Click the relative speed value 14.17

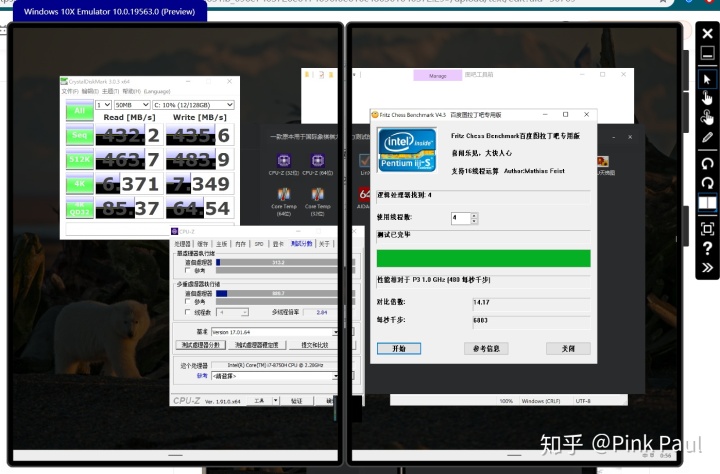[531, 302]
